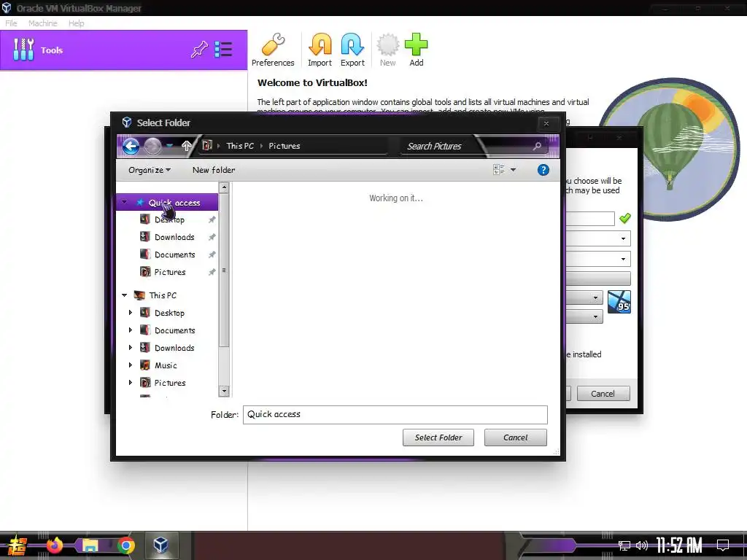This screenshot has width=747, height=560.
Task: Open the help question mark icon
Action: click(x=543, y=170)
